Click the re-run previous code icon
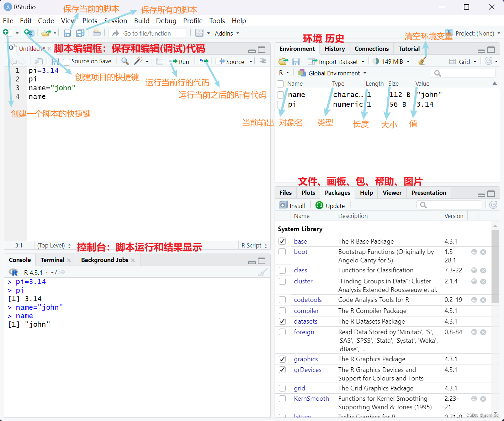Image resolution: width=504 pixels, height=421 pixels. coord(204,61)
